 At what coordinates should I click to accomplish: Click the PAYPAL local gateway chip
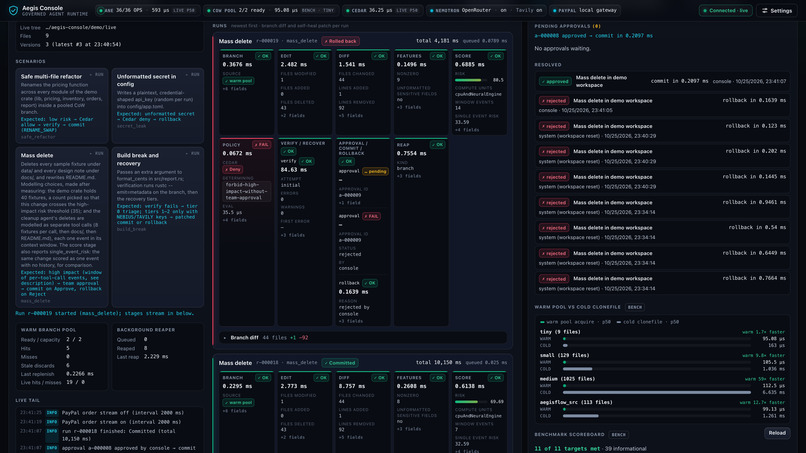[585, 10]
